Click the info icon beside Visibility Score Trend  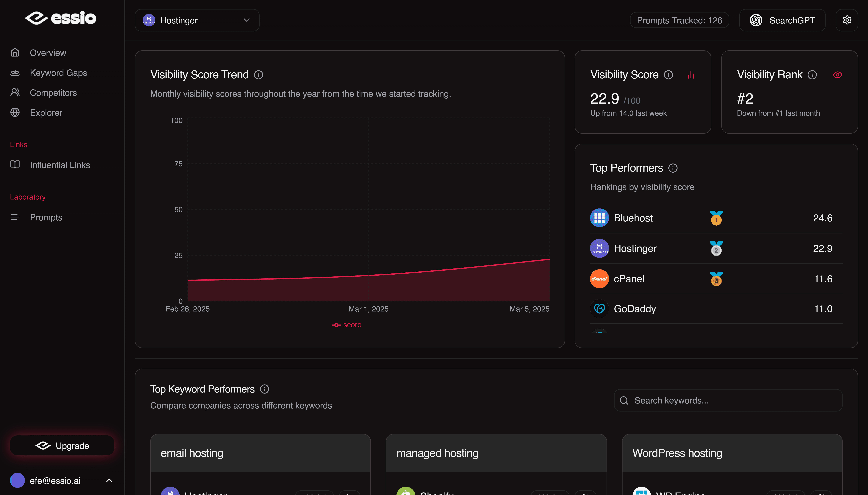coord(259,75)
